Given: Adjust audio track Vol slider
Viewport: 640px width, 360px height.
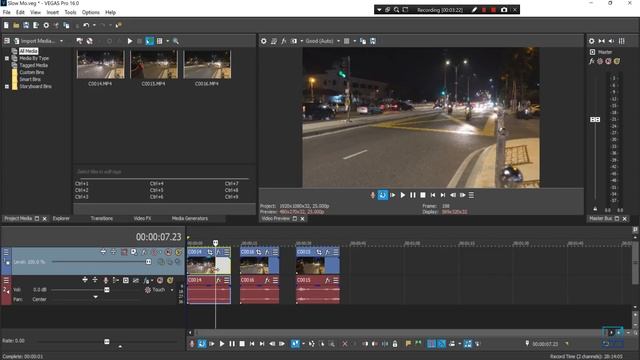Looking at the screenshot, I should click(x=107, y=290).
